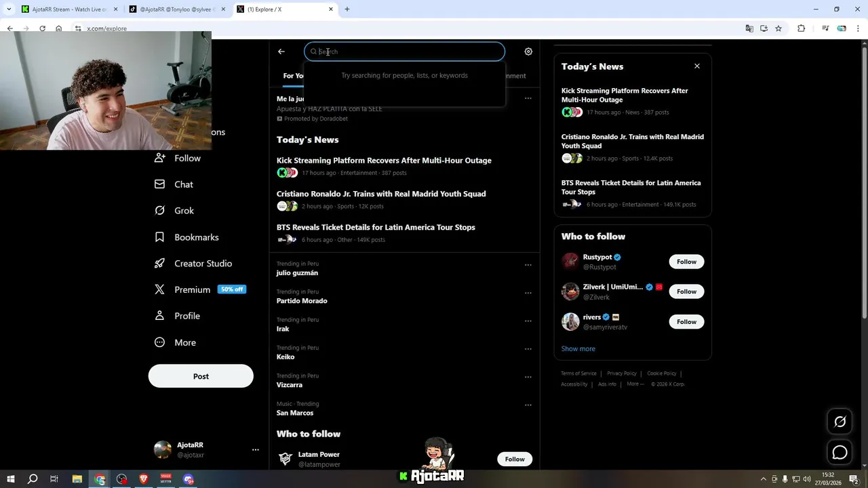Follow Latam Power
Viewport: 868px width, 488px height.
(x=515, y=459)
